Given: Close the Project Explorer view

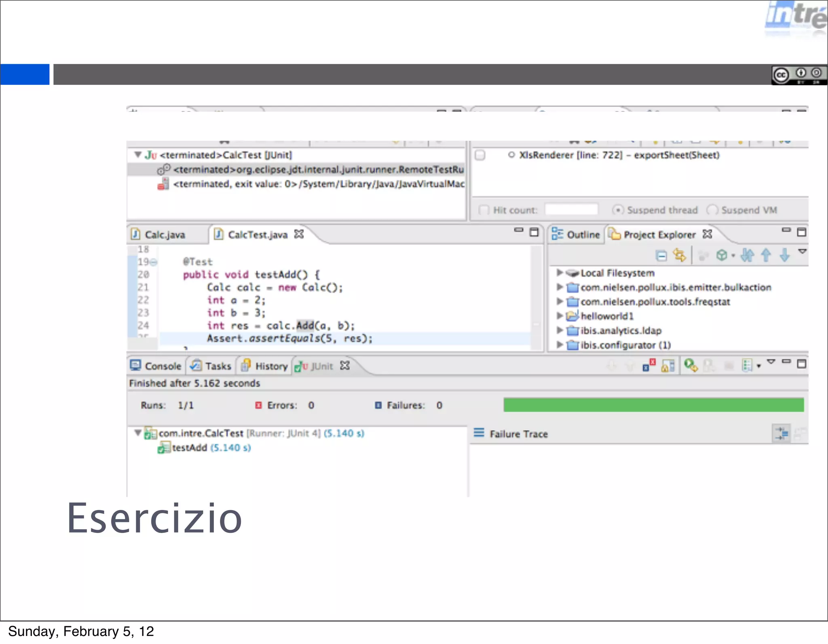Looking at the screenshot, I should 708,234.
